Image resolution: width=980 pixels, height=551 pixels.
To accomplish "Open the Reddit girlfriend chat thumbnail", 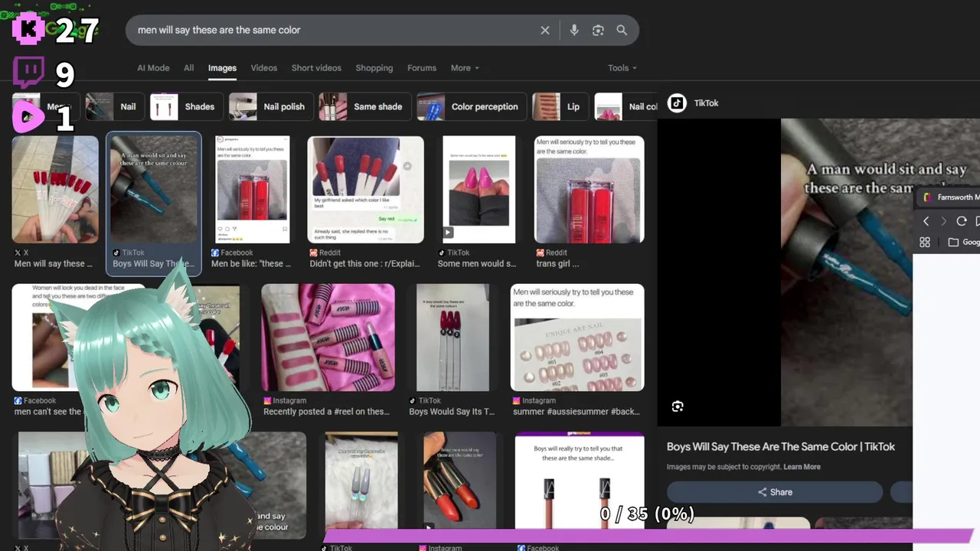I will pyautogui.click(x=365, y=190).
